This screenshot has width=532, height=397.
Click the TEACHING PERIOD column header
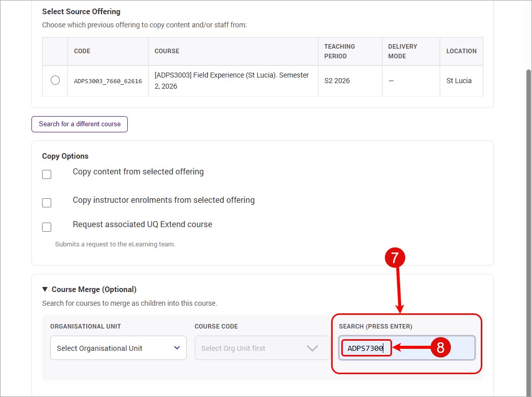(x=350, y=51)
